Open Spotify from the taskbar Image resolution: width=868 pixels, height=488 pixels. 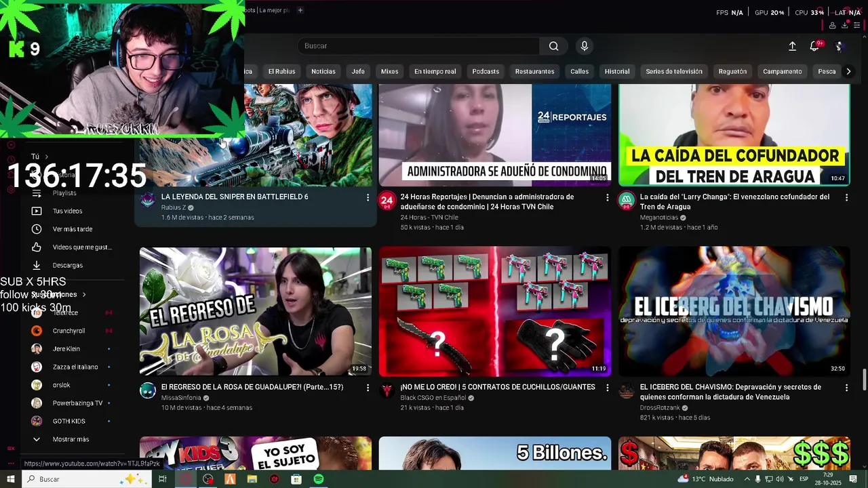click(x=319, y=479)
